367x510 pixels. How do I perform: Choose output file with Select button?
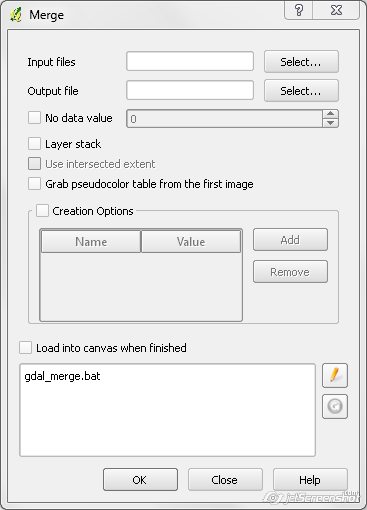click(x=301, y=91)
